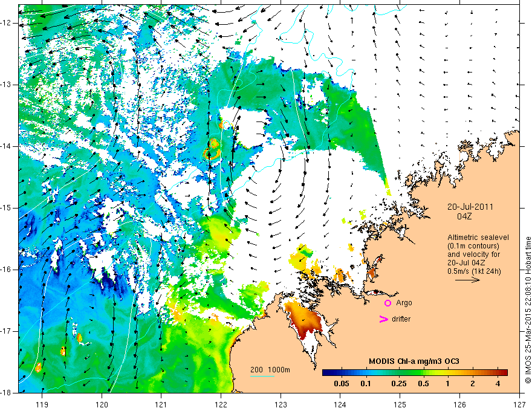Screen dimensions: 532x411
Task: Click the latitude label '-12'
Action: pyautogui.click(x=7, y=23)
